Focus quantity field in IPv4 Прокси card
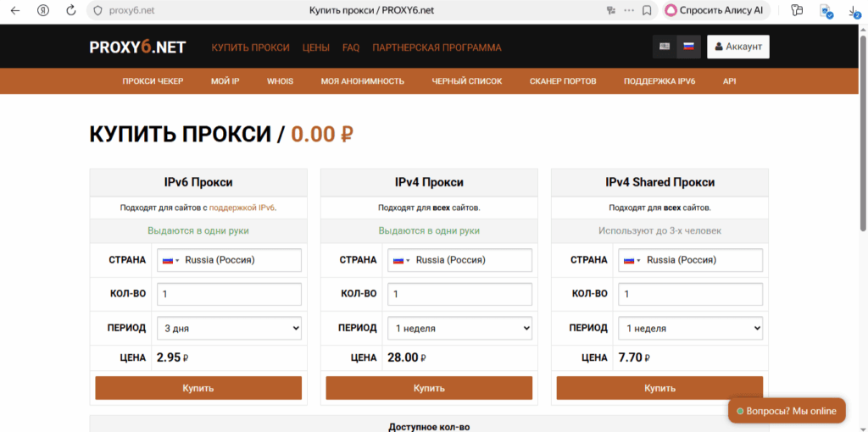 click(x=460, y=294)
